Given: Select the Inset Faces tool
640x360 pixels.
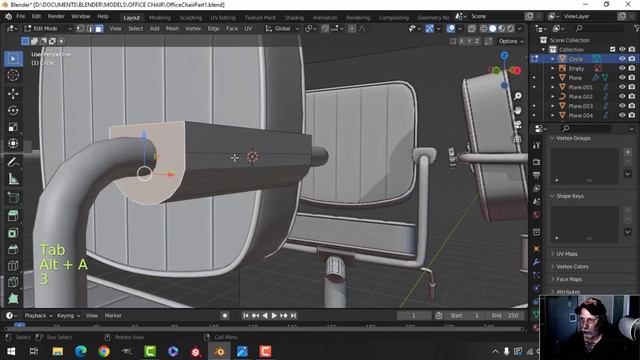Looking at the screenshot, I should [13, 233].
